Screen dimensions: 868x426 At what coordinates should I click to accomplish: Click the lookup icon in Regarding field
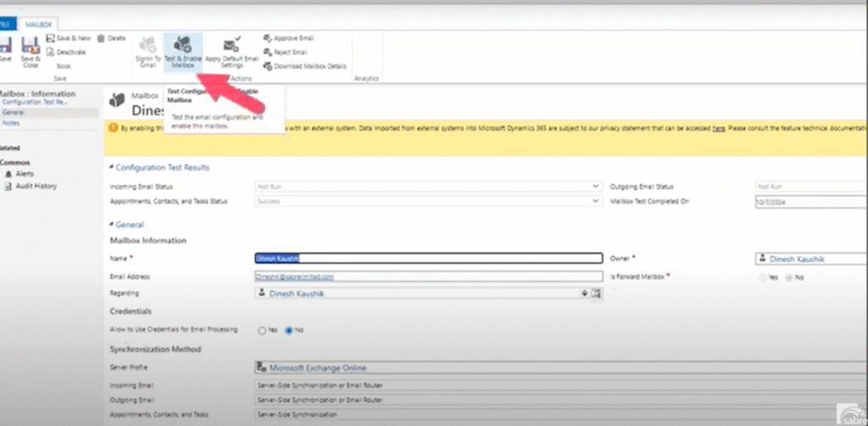coord(595,294)
